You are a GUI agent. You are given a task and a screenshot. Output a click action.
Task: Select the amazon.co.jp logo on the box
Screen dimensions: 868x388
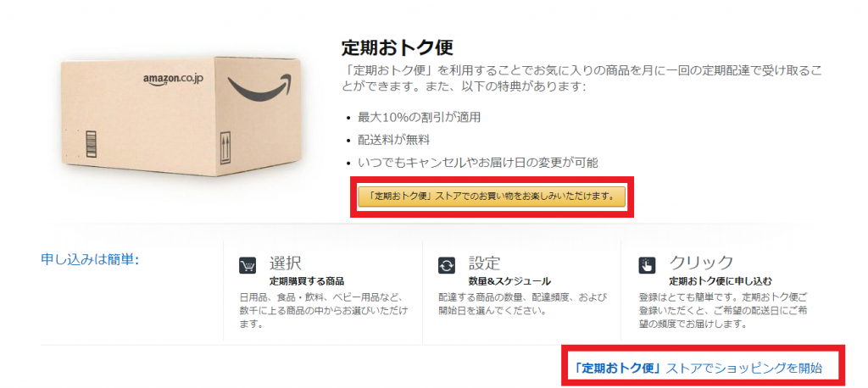[x=173, y=79]
